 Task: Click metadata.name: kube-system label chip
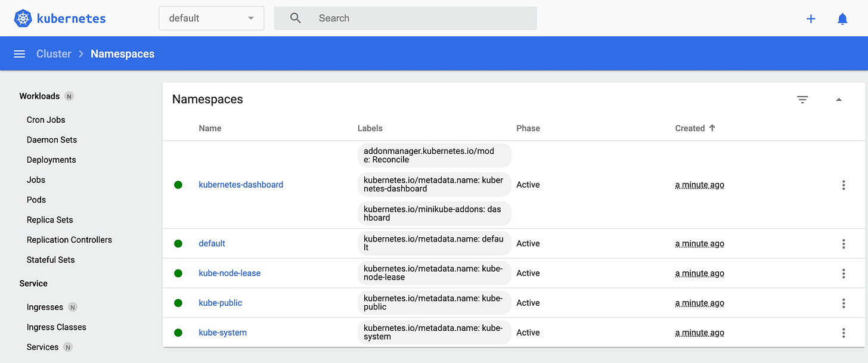[x=435, y=333]
